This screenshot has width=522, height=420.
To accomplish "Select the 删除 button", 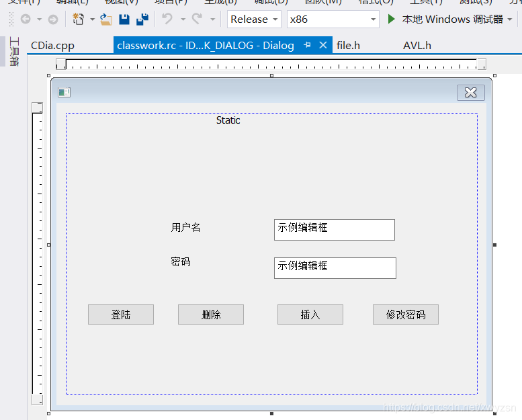I will click(x=211, y=314).
